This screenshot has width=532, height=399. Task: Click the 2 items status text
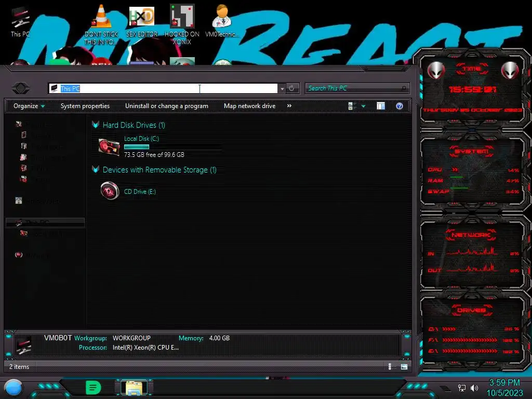[19, 366]
